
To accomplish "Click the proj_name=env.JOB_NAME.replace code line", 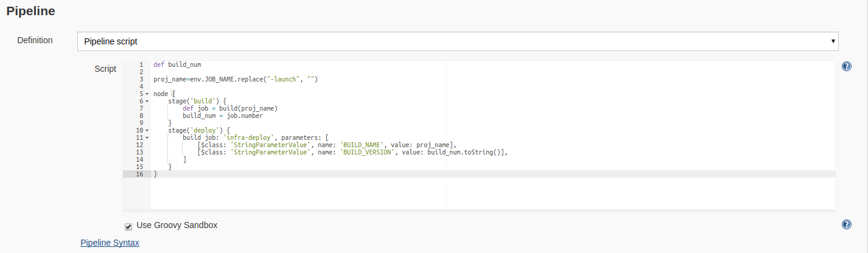I will [x=236, y=79].
